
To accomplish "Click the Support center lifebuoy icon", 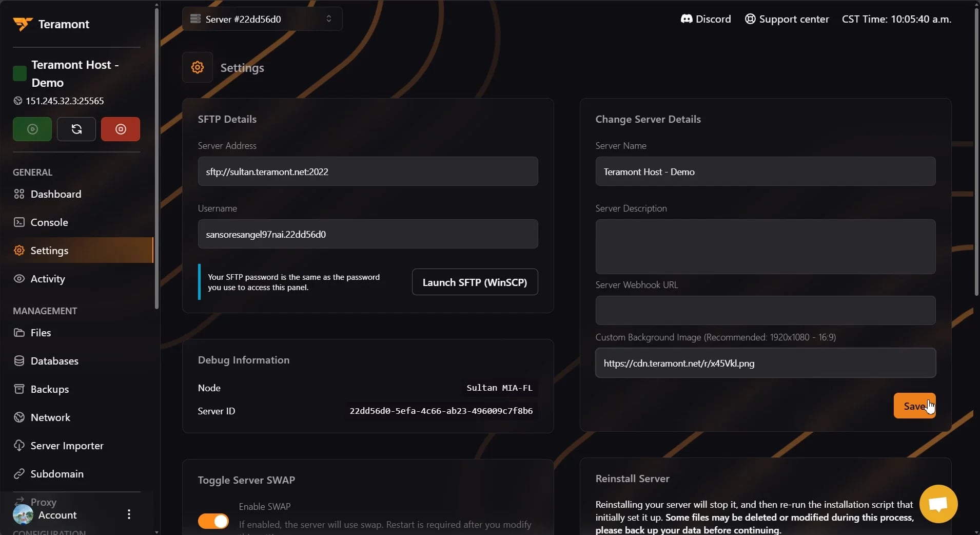I will click(750, 19).
